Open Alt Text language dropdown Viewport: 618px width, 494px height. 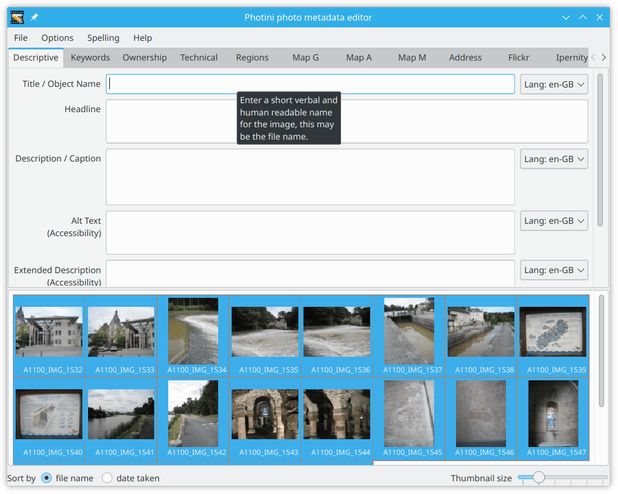(554, 221)
